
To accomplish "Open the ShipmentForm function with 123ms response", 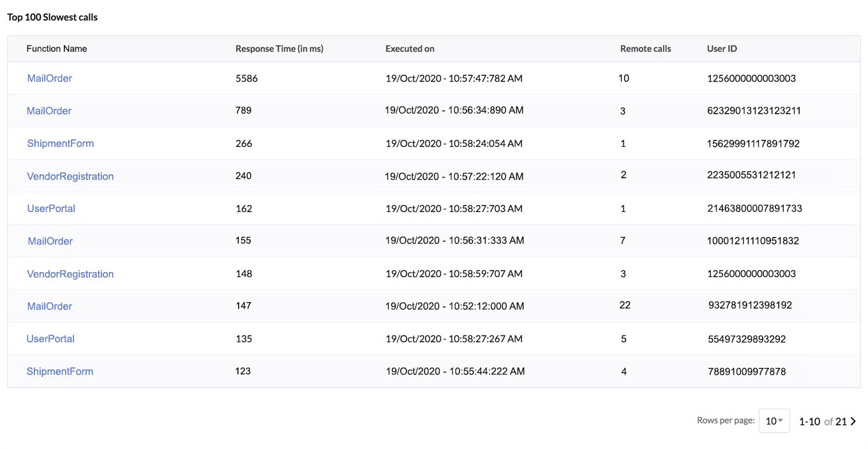I will click(x=60, y=371).
